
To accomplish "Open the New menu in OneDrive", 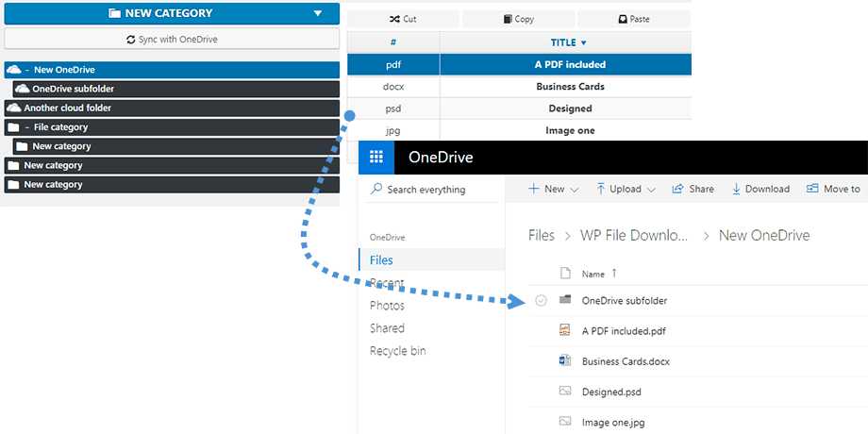I will (553, 189).
